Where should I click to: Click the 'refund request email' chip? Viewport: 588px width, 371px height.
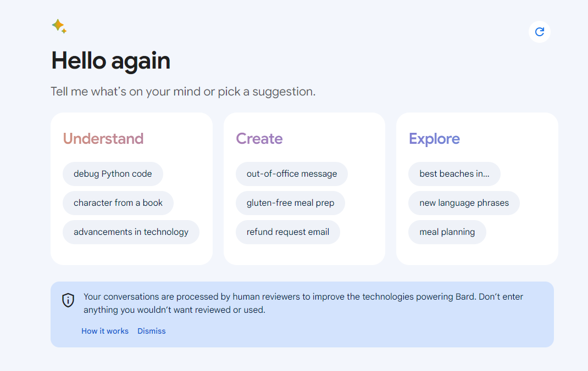pos(288,232)
